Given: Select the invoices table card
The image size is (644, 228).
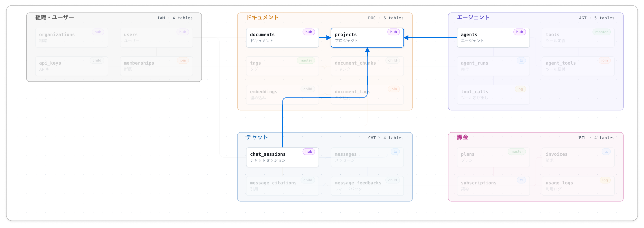Looking at the screenshot, I should [x=578, y=157].
